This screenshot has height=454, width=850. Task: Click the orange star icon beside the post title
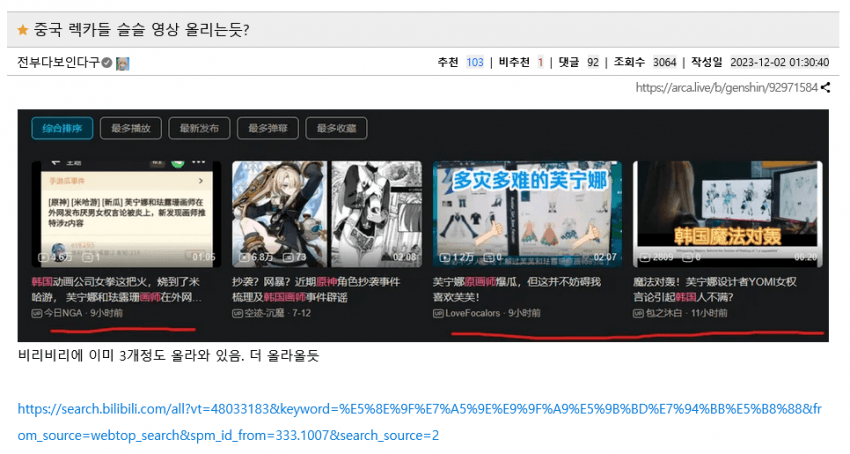(x=23, y=31)
